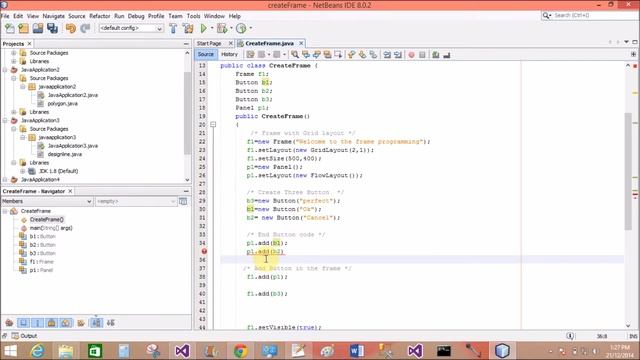
Task: Click the New File toolbar icon
Action: click(9, 28)
